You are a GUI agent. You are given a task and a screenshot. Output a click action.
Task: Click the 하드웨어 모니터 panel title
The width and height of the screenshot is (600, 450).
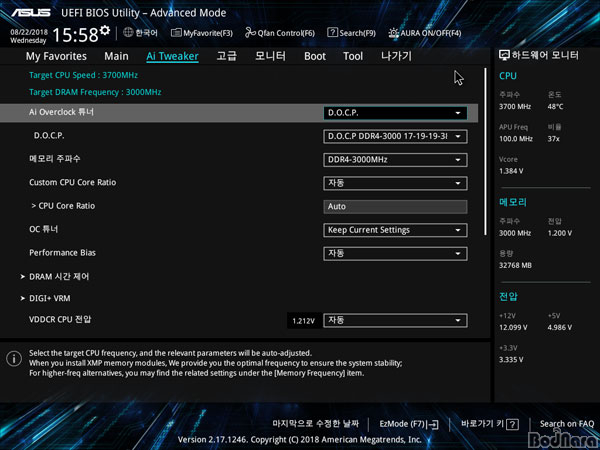(545, 55)
